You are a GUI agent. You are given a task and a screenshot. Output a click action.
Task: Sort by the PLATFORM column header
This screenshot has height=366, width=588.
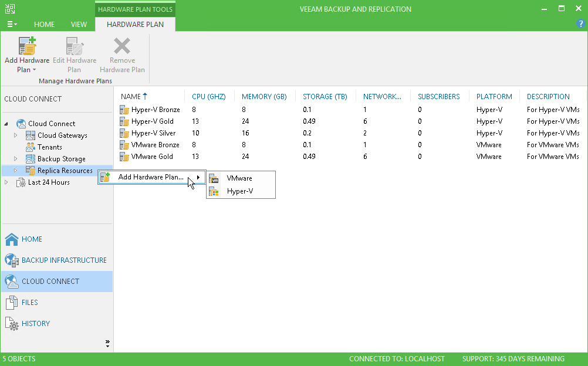coord(494,96)
